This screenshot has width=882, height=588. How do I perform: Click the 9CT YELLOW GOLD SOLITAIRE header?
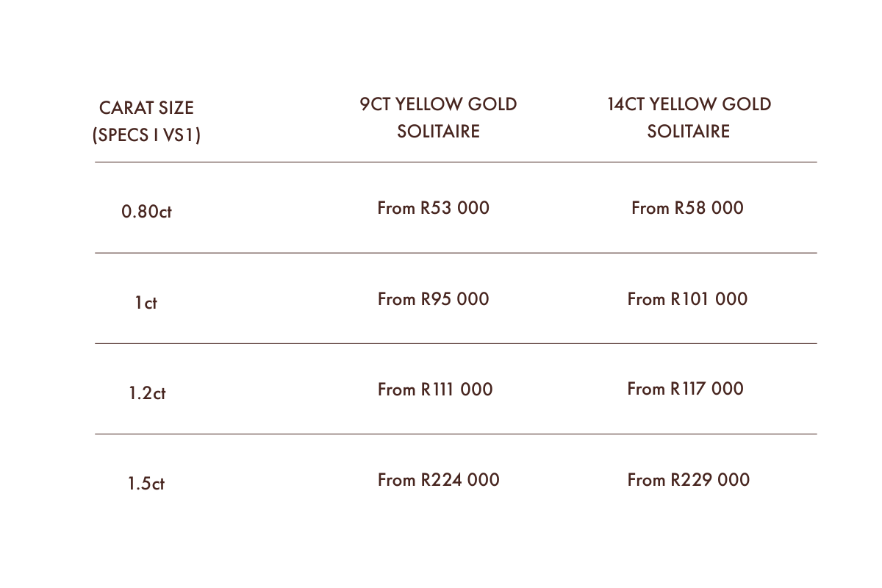[438, 118]
